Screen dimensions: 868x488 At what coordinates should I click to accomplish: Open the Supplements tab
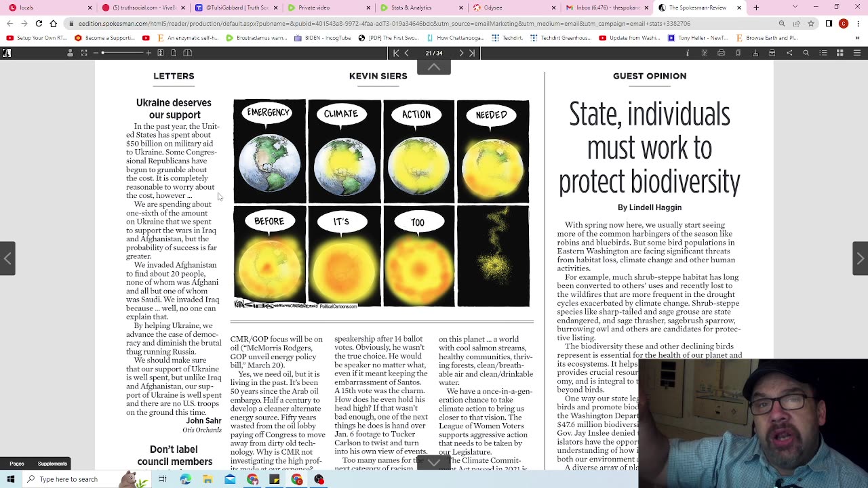pos(52,464)
